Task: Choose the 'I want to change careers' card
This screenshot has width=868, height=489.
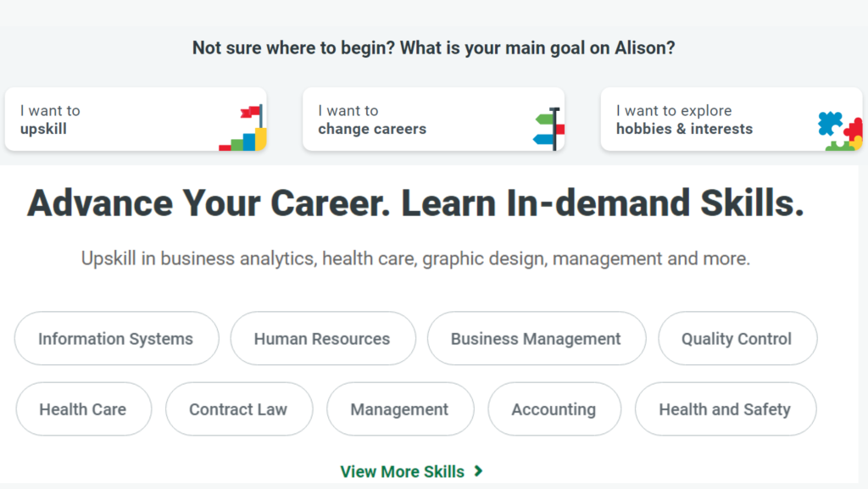Action: click(433, 119)
